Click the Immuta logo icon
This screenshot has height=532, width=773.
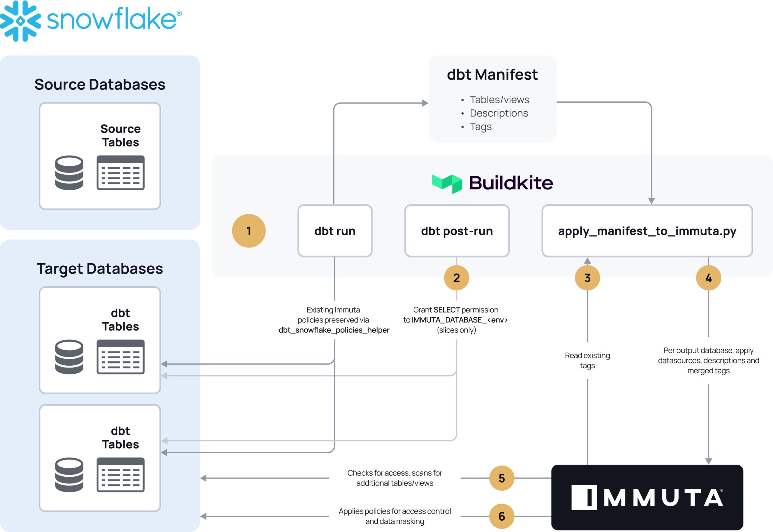[x=576, y=493]
